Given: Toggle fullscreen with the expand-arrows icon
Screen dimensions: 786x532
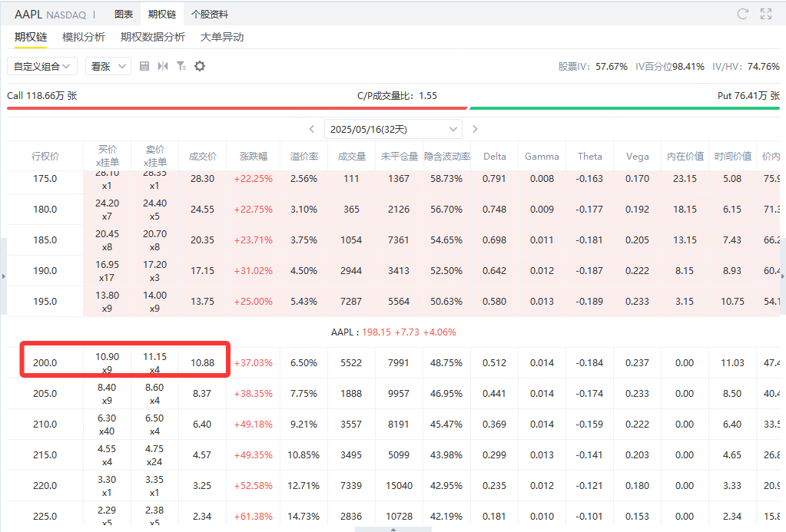Looking at the screenshot, I should [766, 14].
